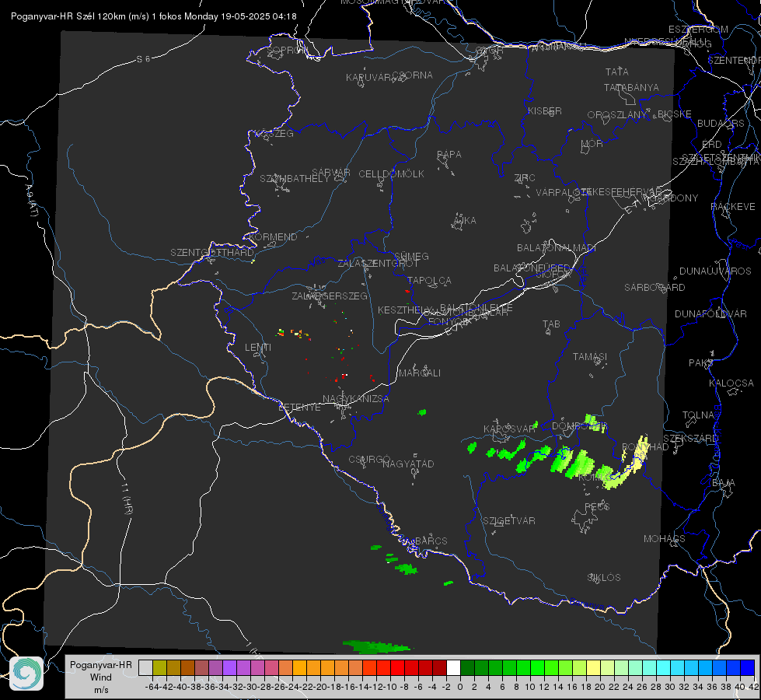Click the gray swatch at the legend's left end

(x=145, y=667)
